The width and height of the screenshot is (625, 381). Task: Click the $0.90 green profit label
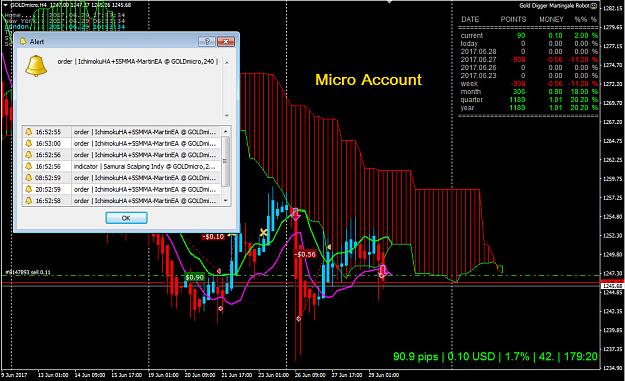coord(194,277)
